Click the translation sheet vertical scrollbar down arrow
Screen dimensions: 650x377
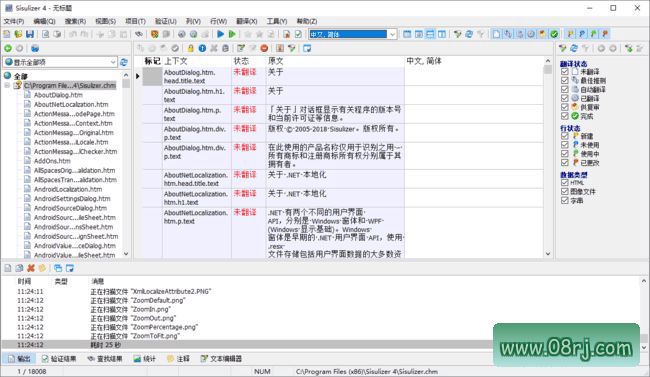[x=548, y=254]
